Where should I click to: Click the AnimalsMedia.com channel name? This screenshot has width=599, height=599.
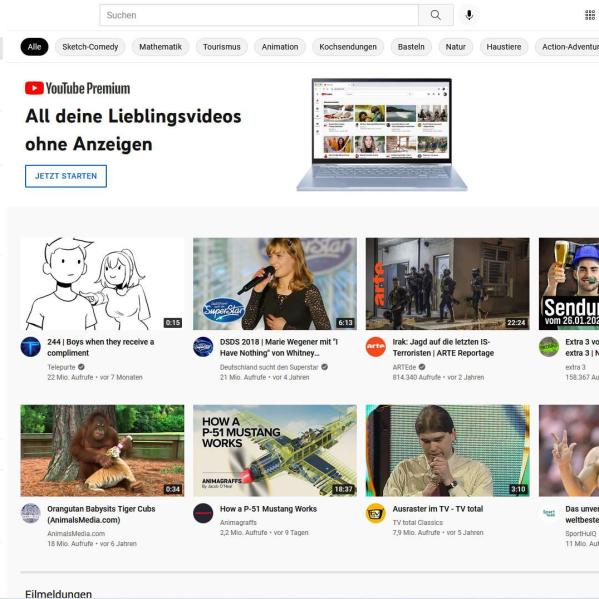tap(76, 534)
